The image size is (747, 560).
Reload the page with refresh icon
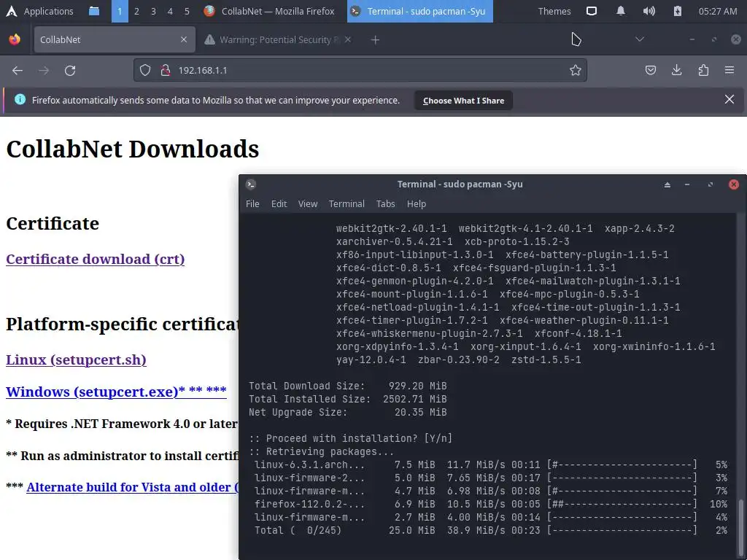pyautogui.click(x=70, y=71)
